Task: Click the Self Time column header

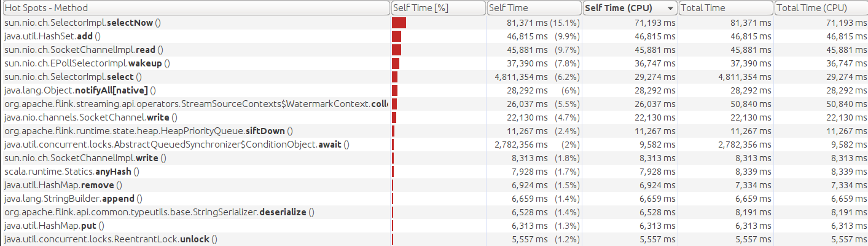Action: coord(533,8)
